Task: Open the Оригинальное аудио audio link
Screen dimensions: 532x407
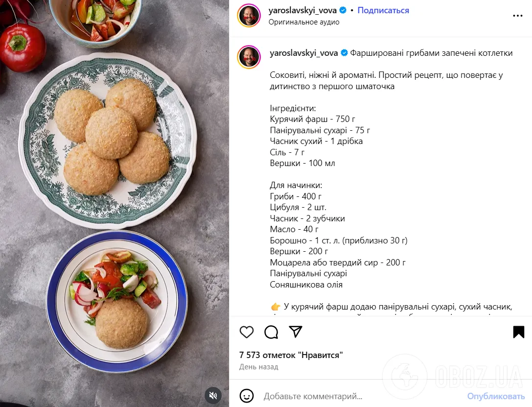Action: coord(303,22)
